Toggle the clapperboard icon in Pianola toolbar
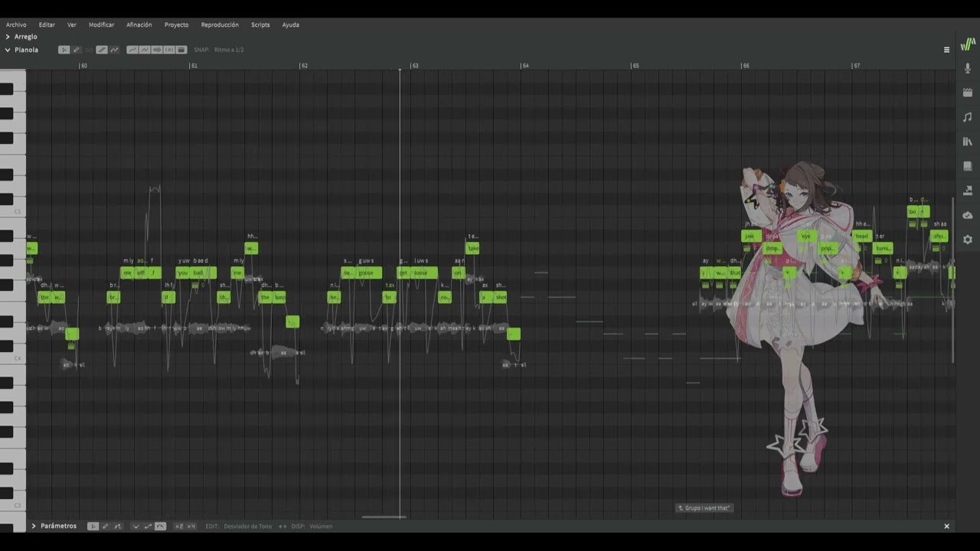This screenshot has width=980, height=551. click(x=181, y=50)
